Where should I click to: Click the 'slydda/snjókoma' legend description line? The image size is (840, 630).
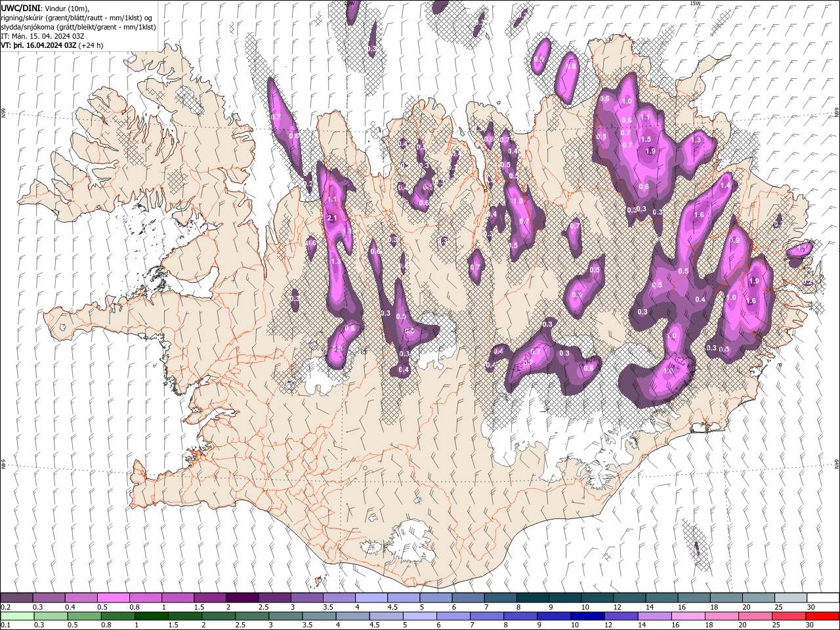(x=78, y=27)
